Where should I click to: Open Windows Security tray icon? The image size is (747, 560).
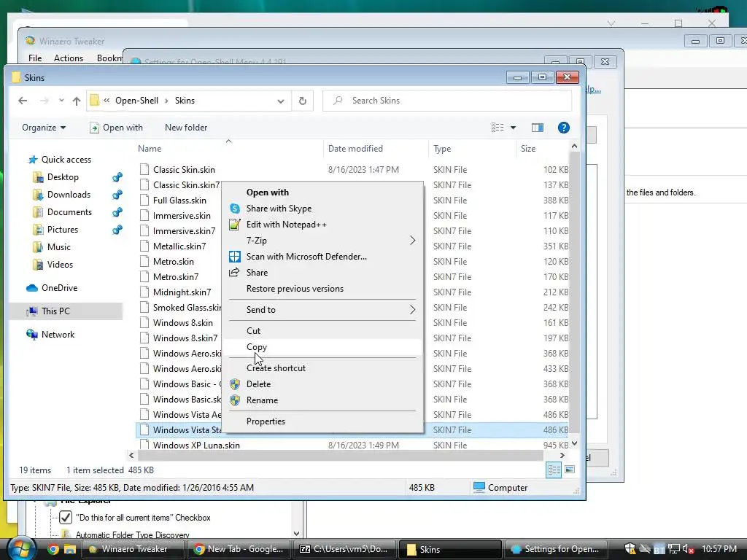[630, 549]
